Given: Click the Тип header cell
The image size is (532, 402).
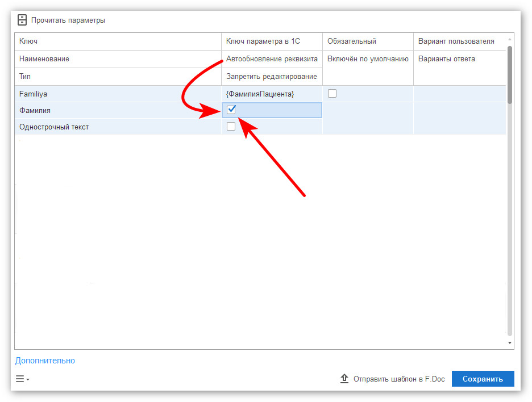Looking at the screenshot, I should [118, 77].
